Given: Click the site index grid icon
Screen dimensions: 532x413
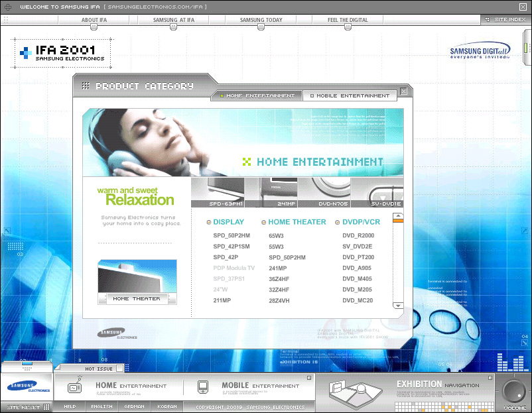Looking at the screenshot, I should click(487, 20).
